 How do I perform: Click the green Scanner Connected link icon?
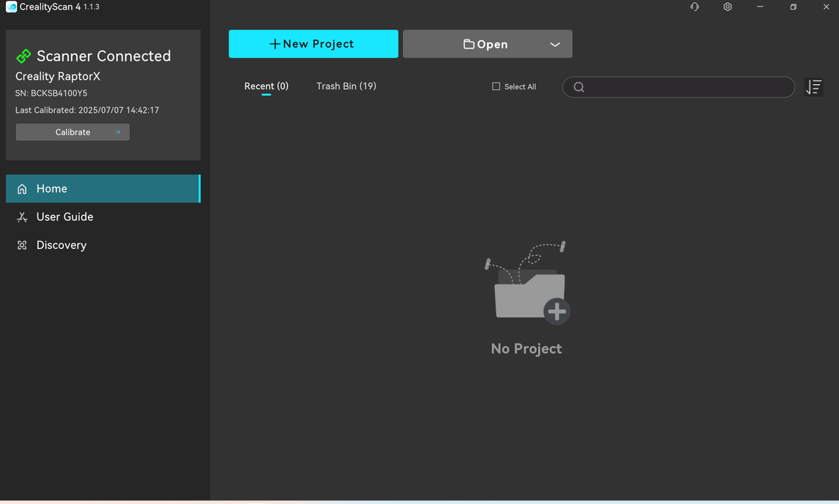click(24, 56)
